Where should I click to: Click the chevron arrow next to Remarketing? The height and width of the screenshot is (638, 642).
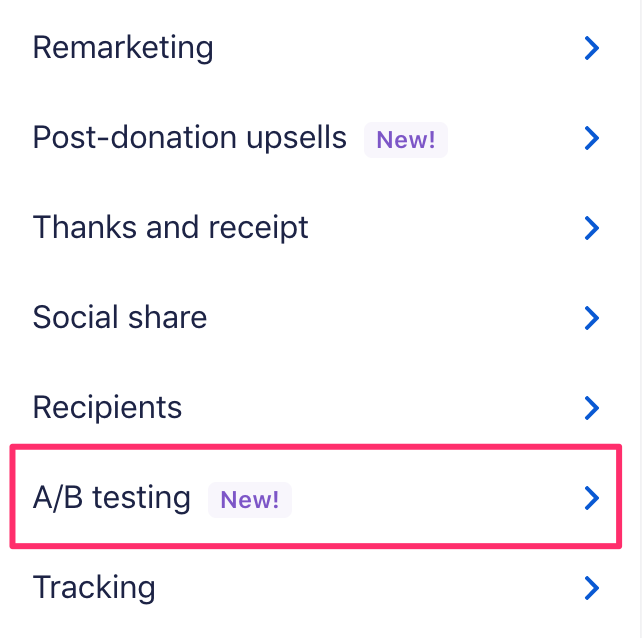pyautogui.click(x=592, y=48)
